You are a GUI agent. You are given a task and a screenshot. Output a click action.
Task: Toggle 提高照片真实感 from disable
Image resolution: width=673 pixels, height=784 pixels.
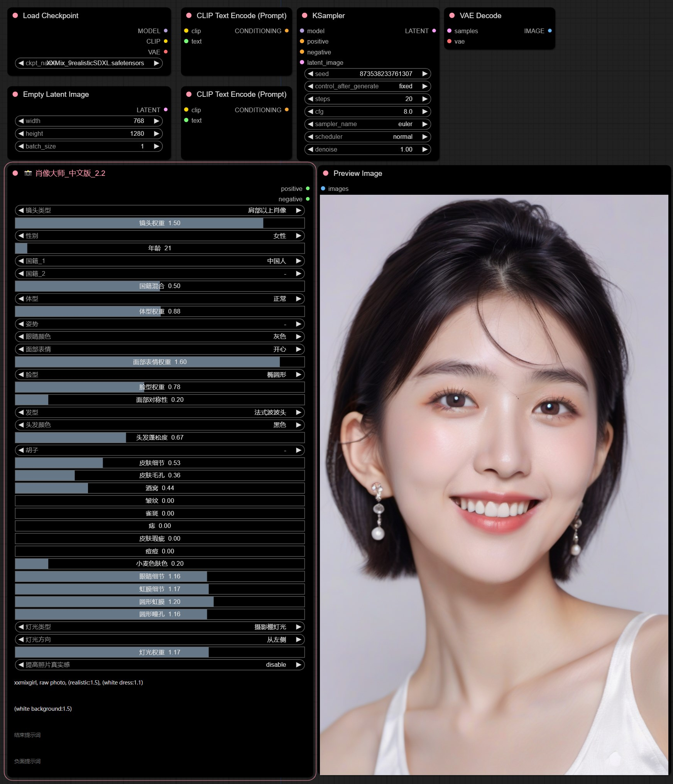coord(160,664)
